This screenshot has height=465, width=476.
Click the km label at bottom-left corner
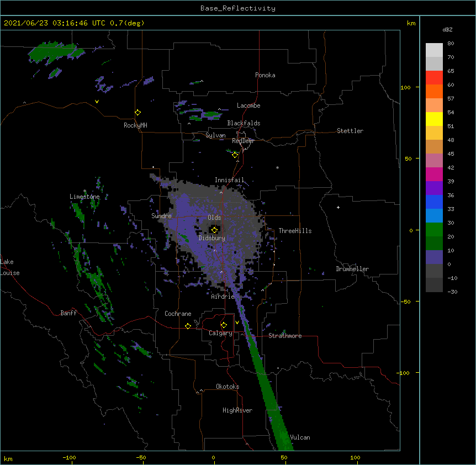(x=8, y=458)
